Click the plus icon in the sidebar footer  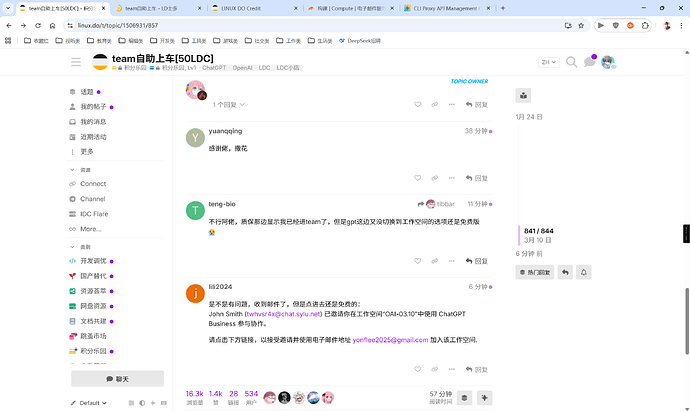click(x=153, y=403)
